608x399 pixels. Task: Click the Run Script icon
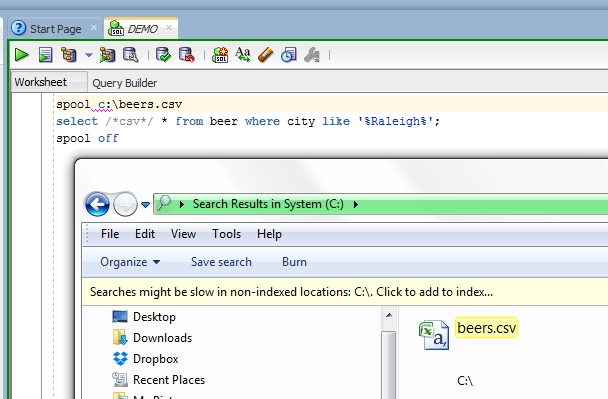[45, 55]
